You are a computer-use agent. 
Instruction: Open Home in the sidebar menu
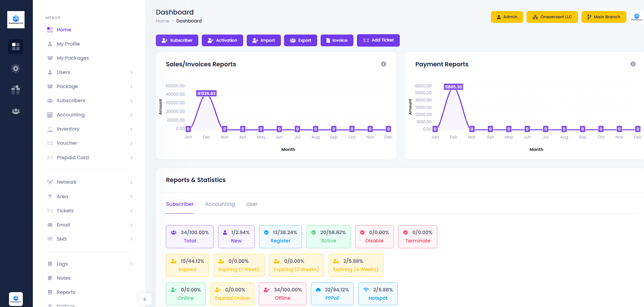(64, 30)
